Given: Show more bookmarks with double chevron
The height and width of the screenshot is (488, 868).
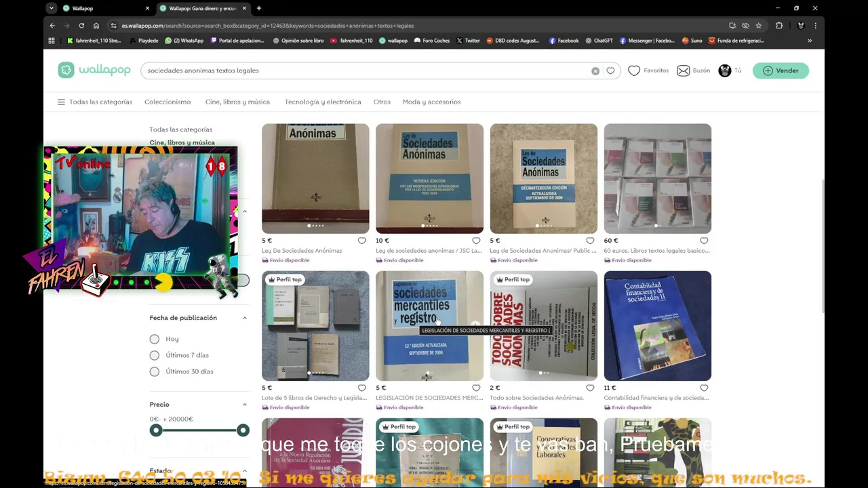Looking at the screenshot, I should (x=810, y=41).
